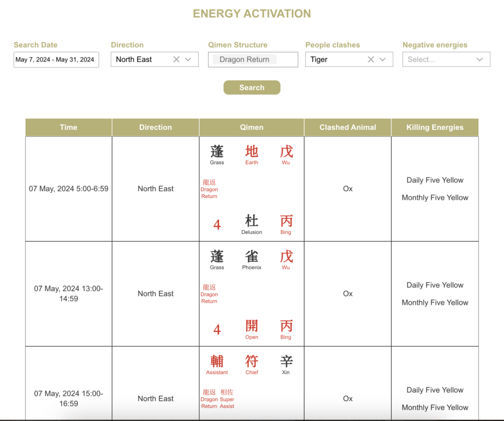Select the 5:00-6:59 time cell

[x=68, y=189]
